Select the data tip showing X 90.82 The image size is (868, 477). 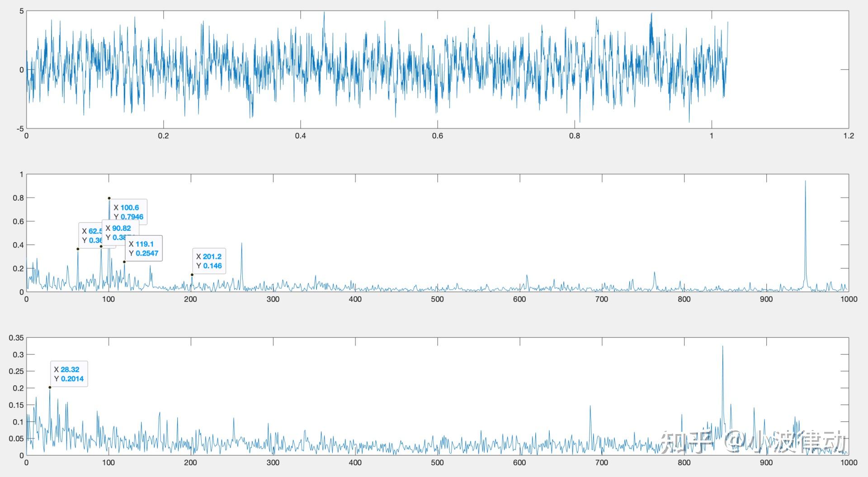coord(120,232)
